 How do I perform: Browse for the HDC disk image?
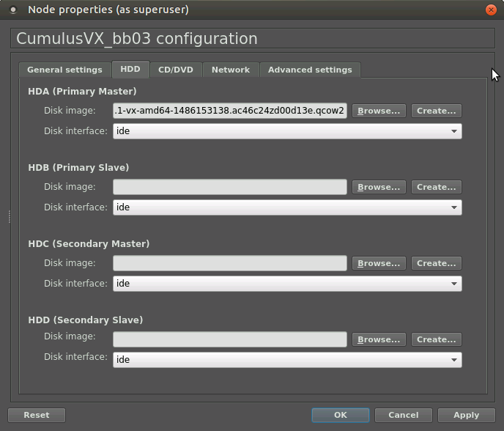[379, 263]
